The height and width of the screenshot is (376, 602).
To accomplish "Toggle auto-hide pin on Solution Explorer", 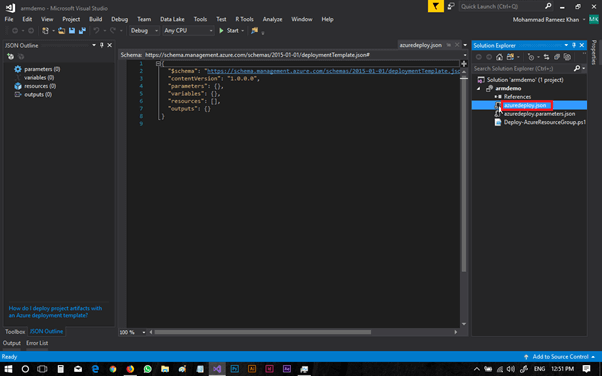I will point(574,45).
